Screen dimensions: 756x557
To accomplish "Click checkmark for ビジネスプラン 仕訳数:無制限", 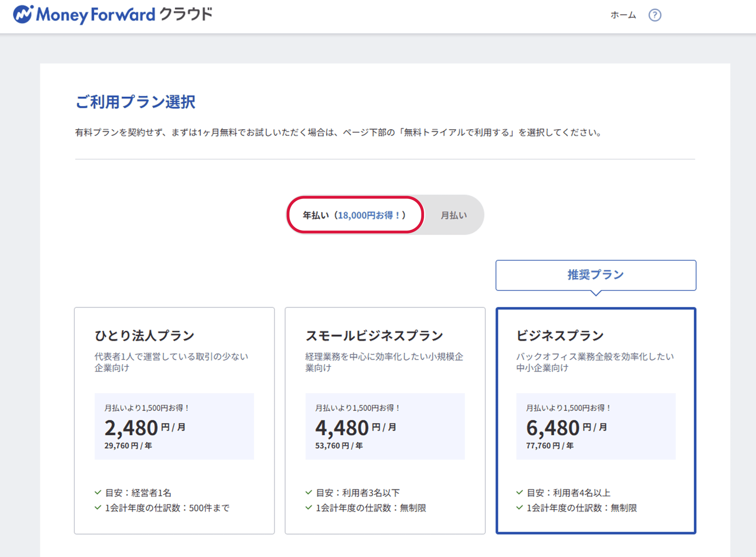I will click(x=519, y=507).
